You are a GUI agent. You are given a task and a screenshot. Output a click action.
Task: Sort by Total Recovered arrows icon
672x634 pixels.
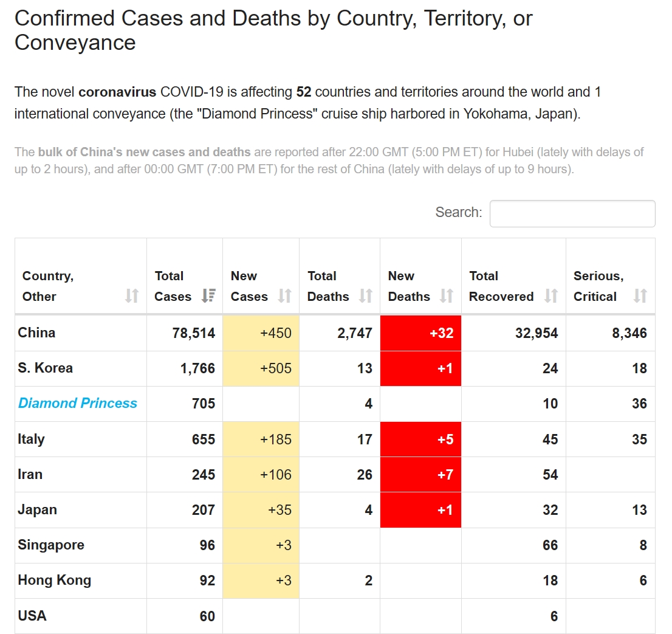click(551, 296)
